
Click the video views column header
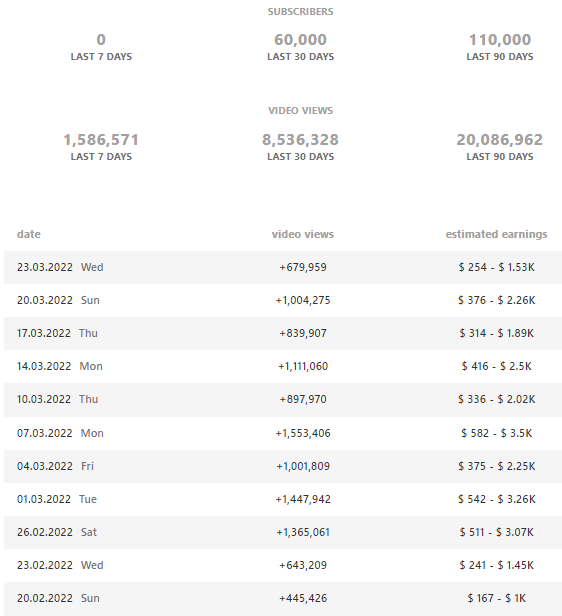click(x=303, y=234)
